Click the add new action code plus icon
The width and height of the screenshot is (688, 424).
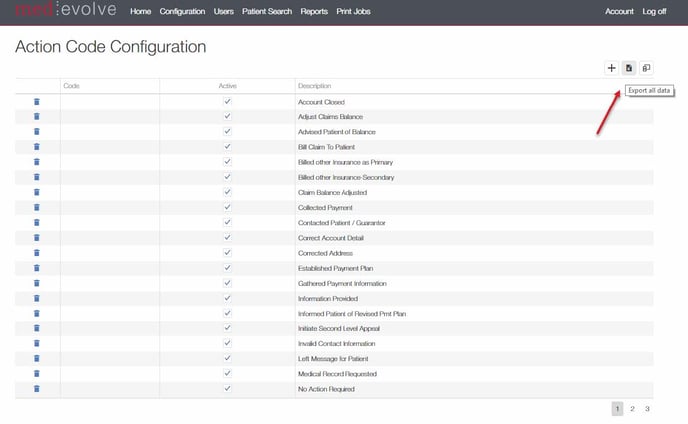coord(611,68)
